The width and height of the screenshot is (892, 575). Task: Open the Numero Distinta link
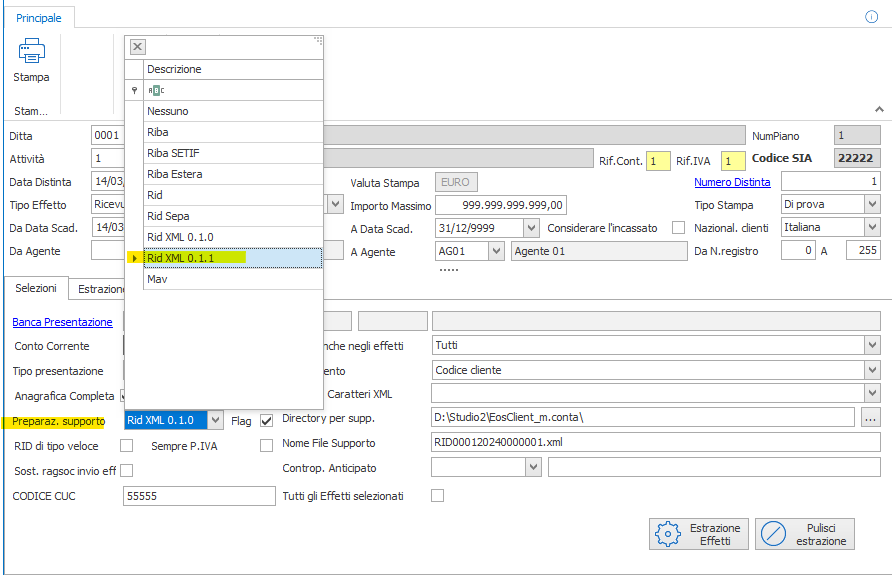(x=732, y=182)
